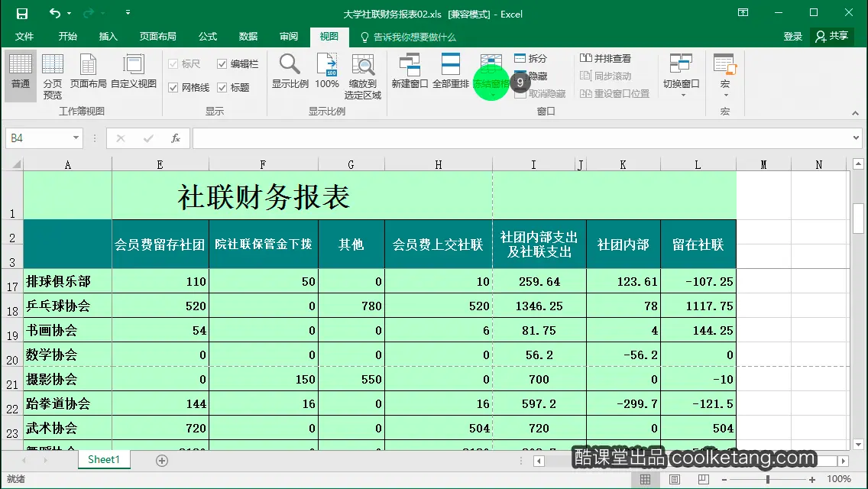Click Hide (隐藏) window button
The image size is (868, 489).
click(530, 76)
